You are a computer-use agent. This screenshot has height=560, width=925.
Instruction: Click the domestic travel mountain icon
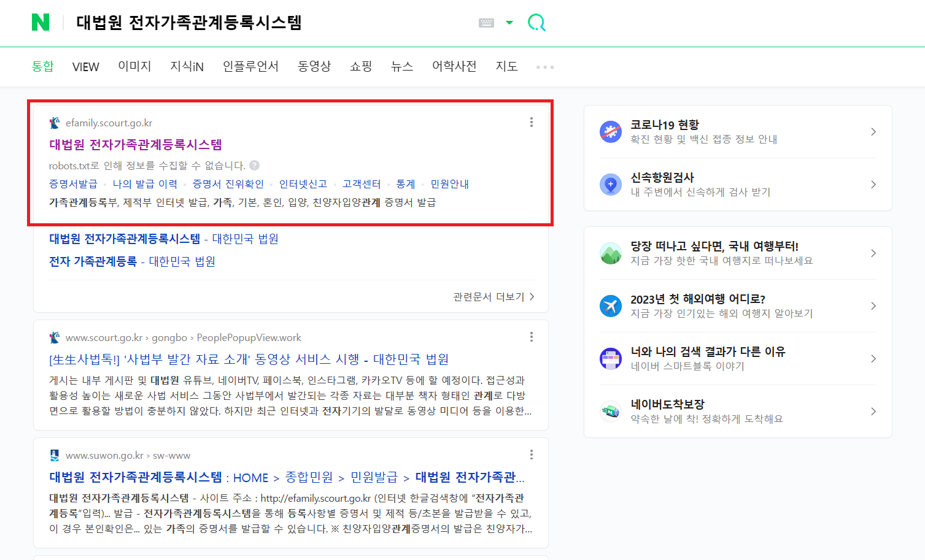(610, 253)
